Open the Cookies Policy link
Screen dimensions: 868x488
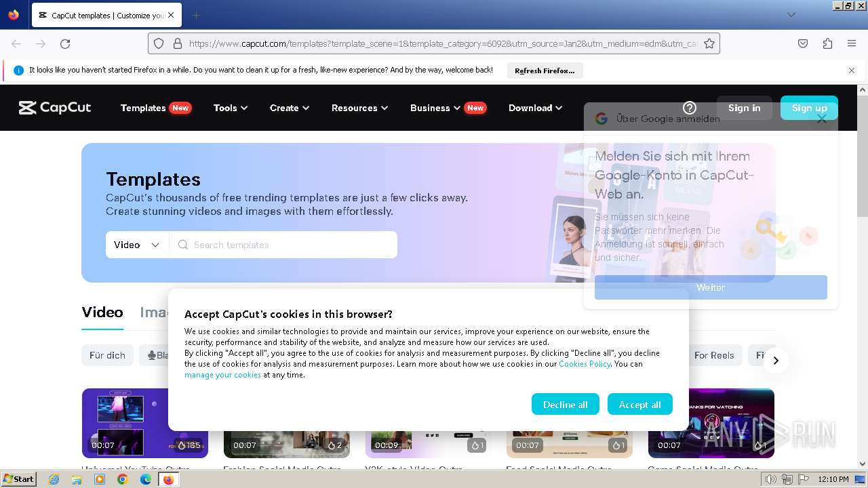click(x=585, y=364)
